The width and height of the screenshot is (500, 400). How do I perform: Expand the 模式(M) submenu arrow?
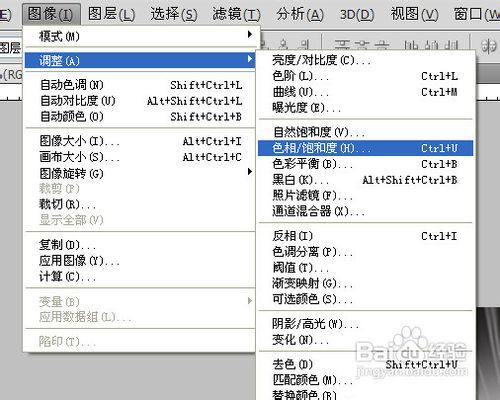[x=250, y=34]
